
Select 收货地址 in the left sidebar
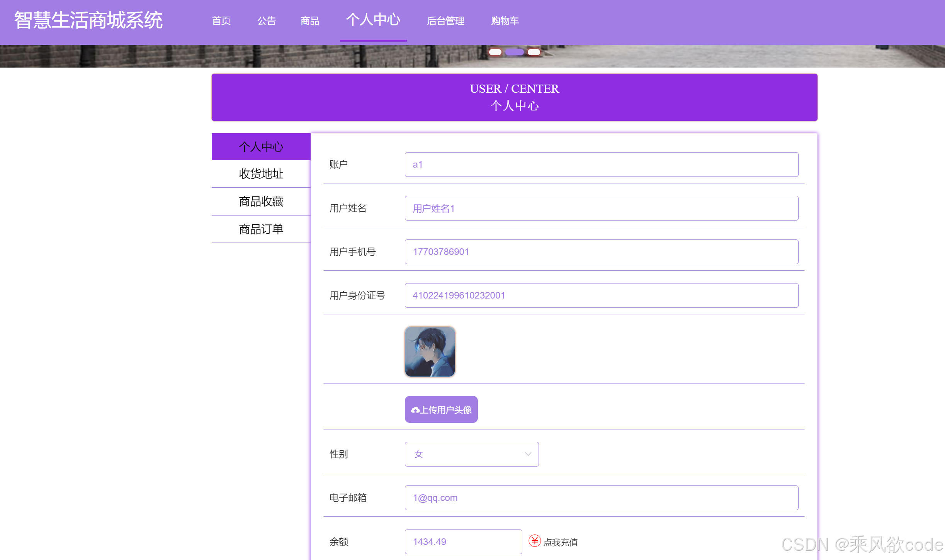pos(261,174)
